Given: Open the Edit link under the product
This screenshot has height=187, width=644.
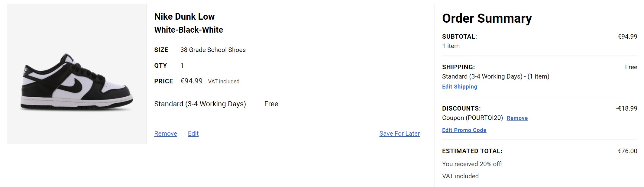Looking at the screenshot, I should (193, 134).
